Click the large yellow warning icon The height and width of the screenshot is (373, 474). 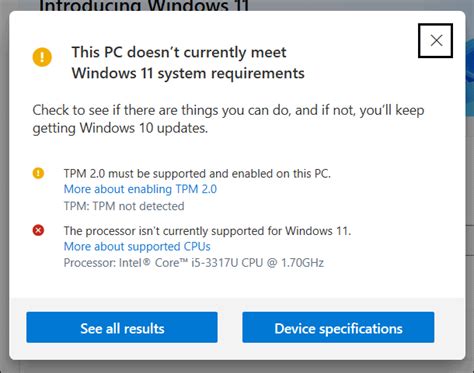[42, 57]
